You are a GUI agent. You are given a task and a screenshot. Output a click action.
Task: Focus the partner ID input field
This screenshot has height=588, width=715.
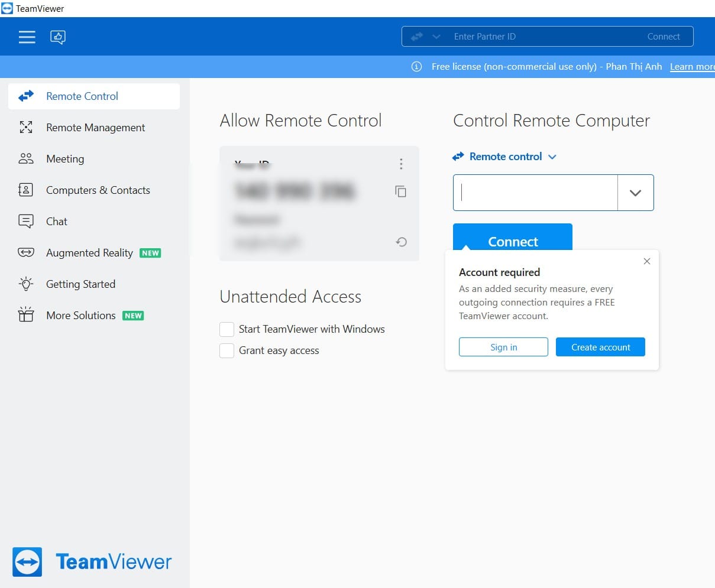[x=535, y=193]
